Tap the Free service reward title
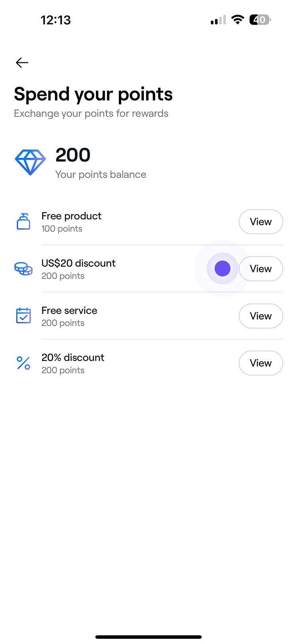Viewport: 297px width, 644px height. [69, 310]
